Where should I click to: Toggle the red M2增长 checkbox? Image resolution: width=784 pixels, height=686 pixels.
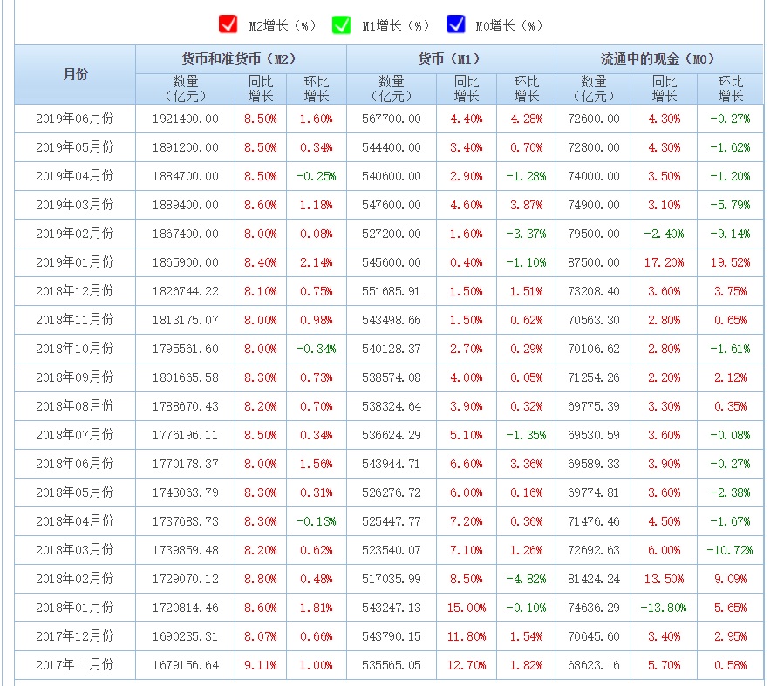tap(228, 24)
